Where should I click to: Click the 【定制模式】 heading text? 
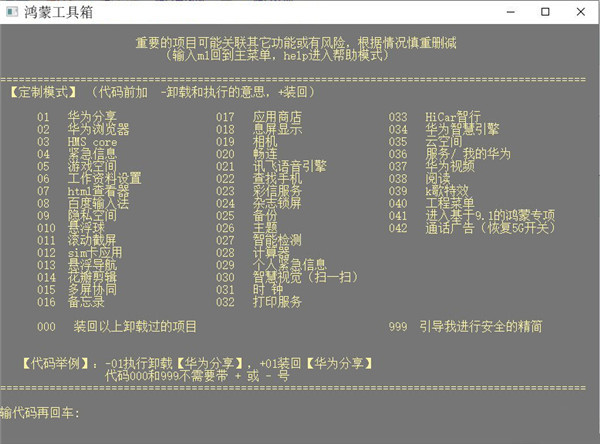(38, 92)
